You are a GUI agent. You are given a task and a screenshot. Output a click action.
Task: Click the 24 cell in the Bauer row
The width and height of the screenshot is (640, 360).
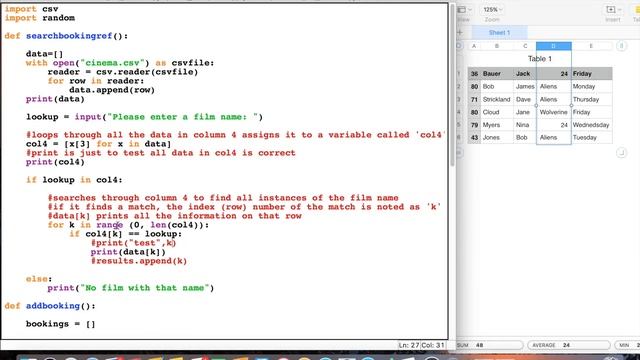[553, 74]
